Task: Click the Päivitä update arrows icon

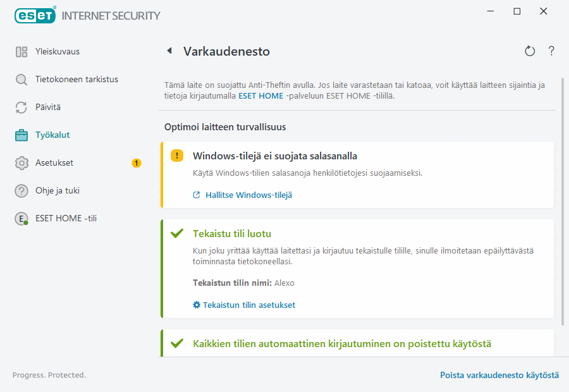Action: [21, 107]
